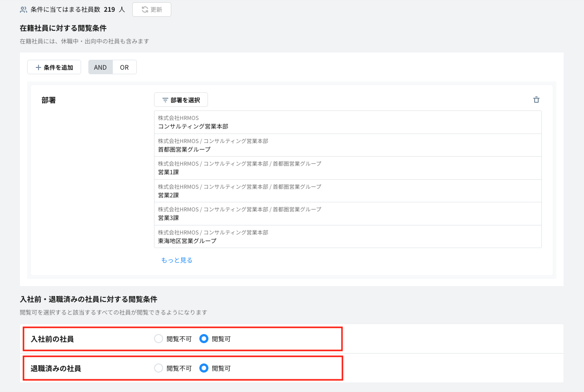
Task: Click the 219 employee count number
Action: 109,10
